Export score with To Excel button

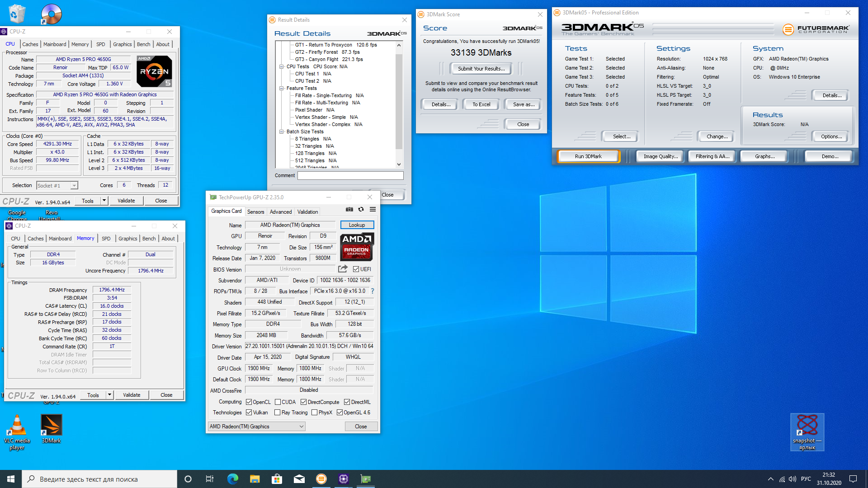point(481,104)
